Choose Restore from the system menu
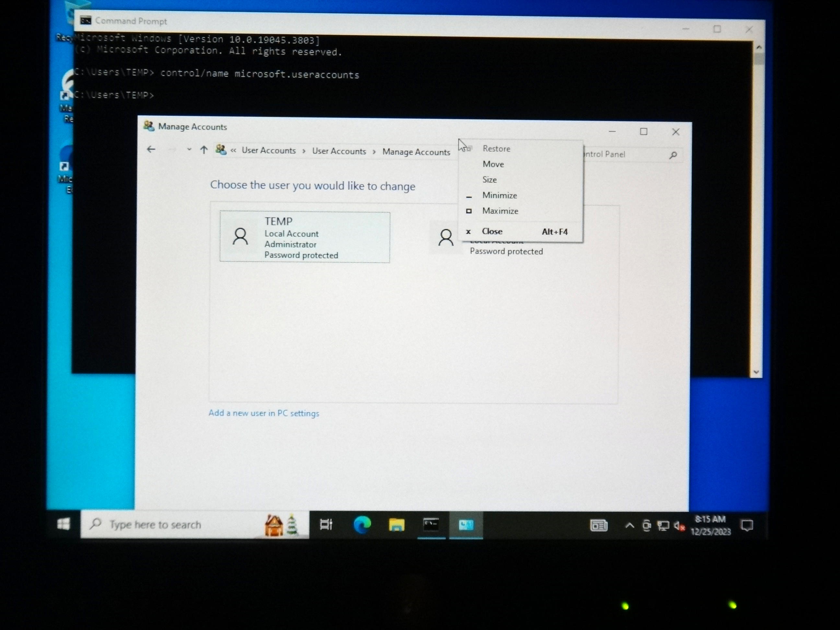Image resolution: width=840 pixels, height=630 pixels. [520, 149]
